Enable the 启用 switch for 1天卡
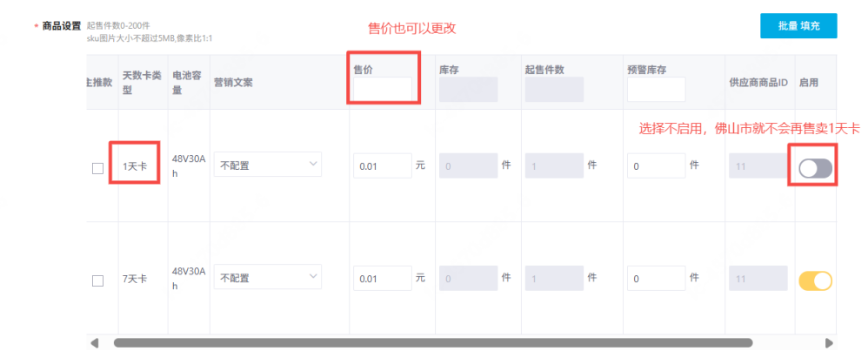Image resolution: width=868 pixels, height=351 pixels. [x=815, y=169]
